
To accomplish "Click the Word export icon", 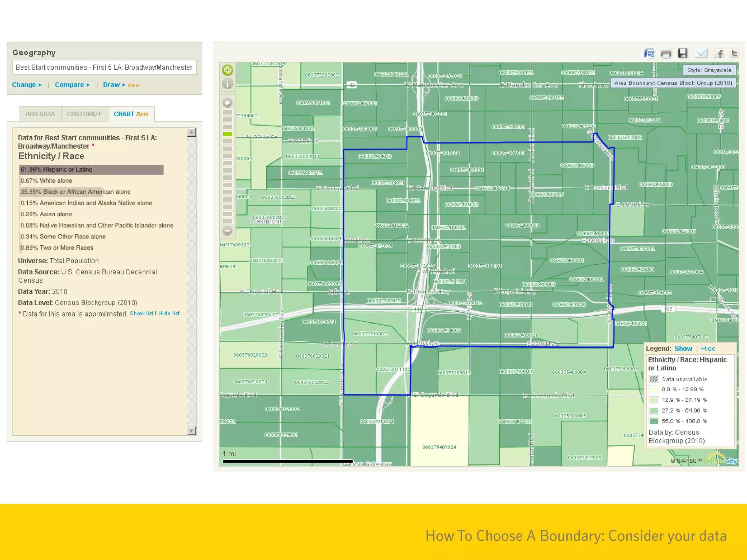I will pos(649,53).
